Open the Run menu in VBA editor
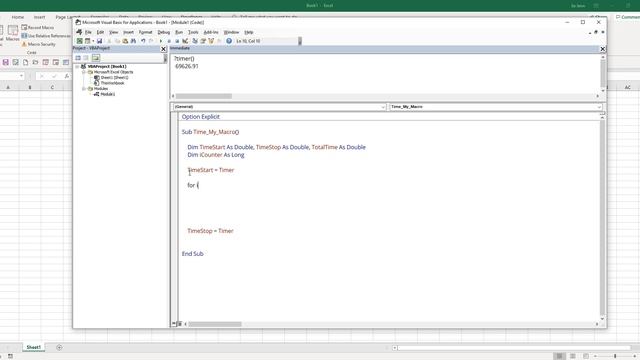640x360 pixels. pyautogui.click(x=179, y=32)
